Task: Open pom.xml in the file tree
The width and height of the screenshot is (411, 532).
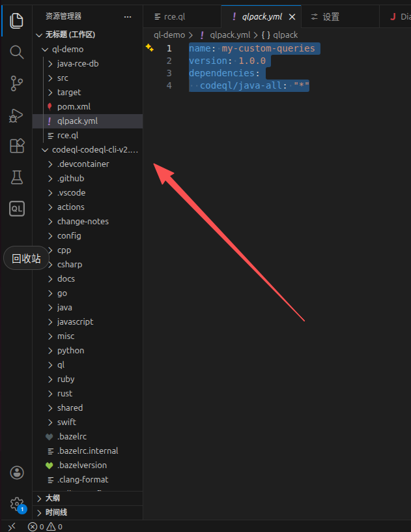Action: [x=74, y=107]
